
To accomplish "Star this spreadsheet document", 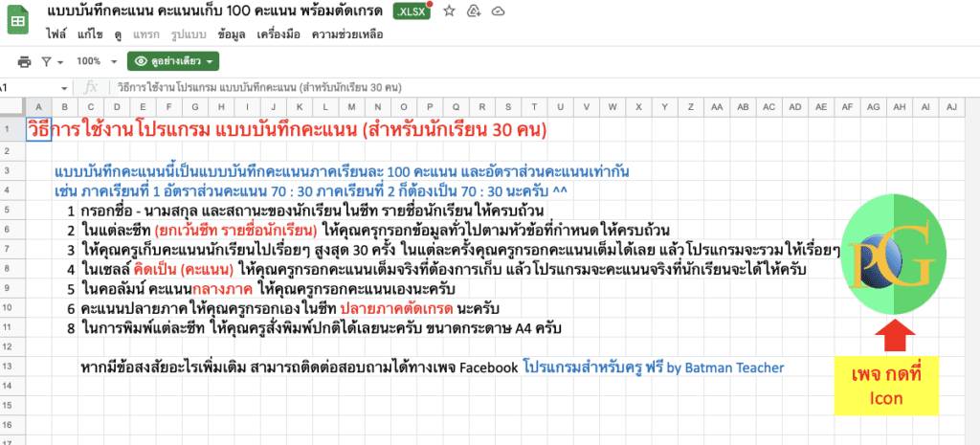I will (x=449, y=11).
